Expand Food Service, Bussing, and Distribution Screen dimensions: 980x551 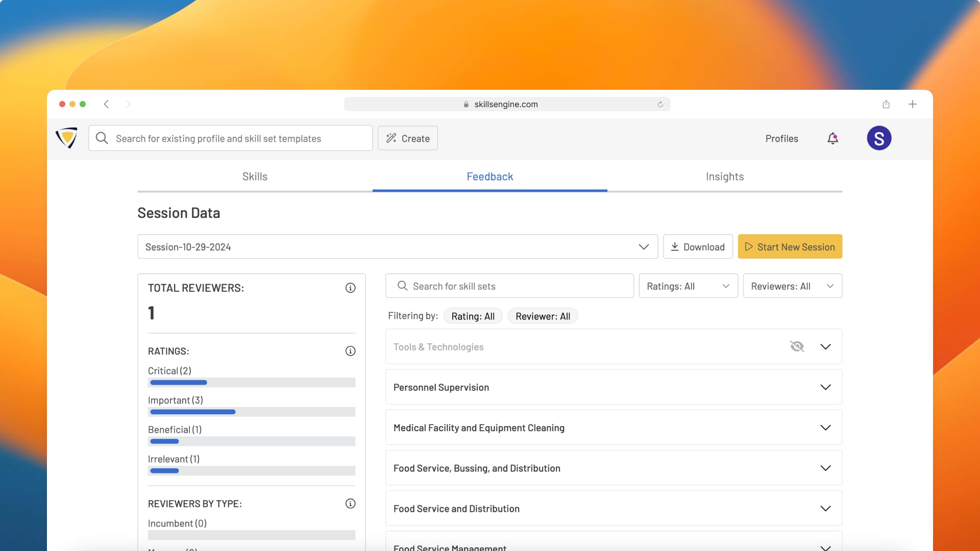(825, 468)
